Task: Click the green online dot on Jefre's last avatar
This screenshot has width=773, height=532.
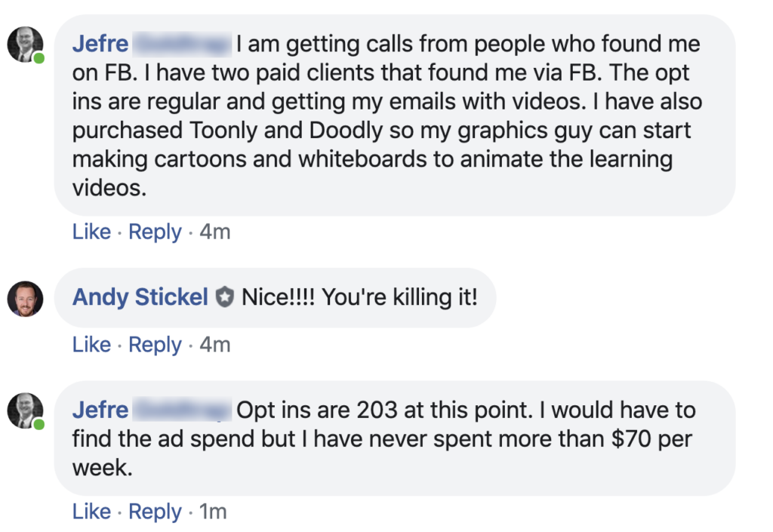Action: tap(38, 425)
